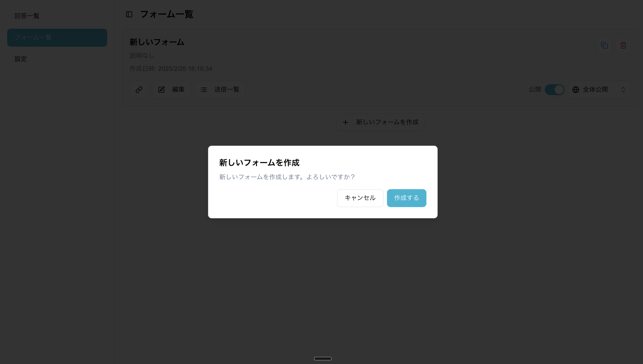Image resolution: width=643 pixels, height=364 pixels.
Task: Click the copy link chain icon
Action: pos(139,89)
